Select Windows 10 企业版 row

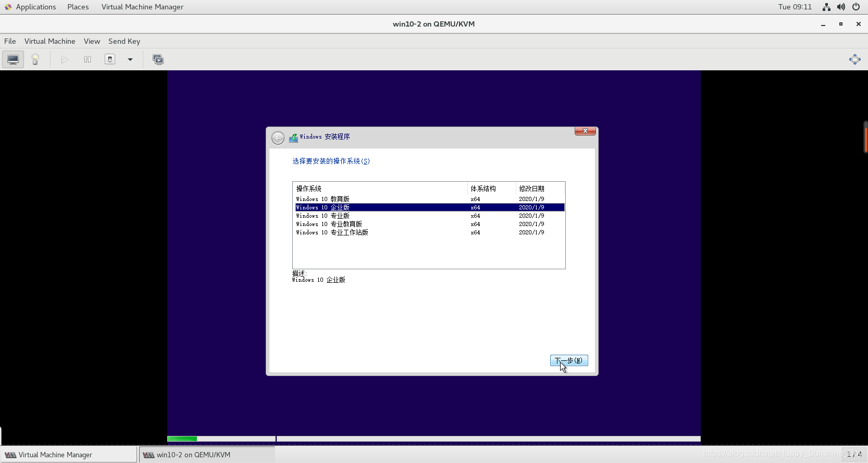tap(430, 207)
